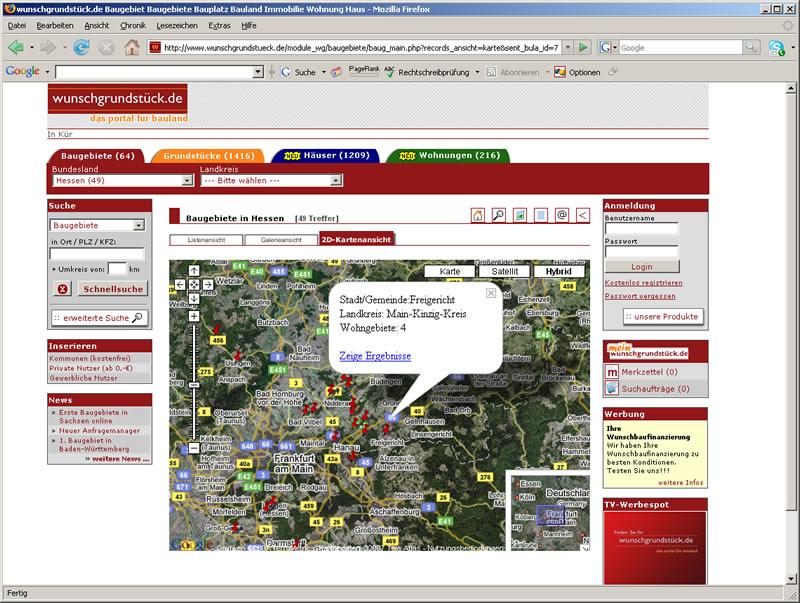Open the Chronik menu
The width and height of the screenshot is (800, 603).
click(133, 26)
